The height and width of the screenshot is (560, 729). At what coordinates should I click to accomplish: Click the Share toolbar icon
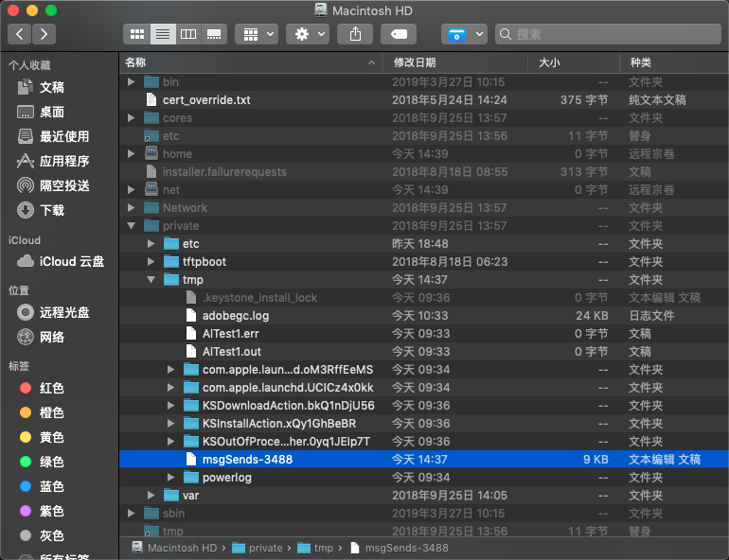355,34
